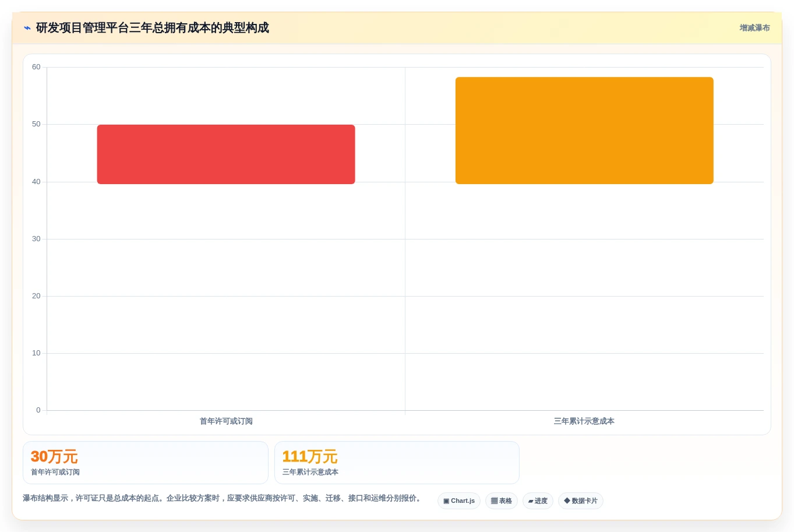Click the orange 三年累计示意成本 bar
The image size is (794, 532).
click(584, 131)
